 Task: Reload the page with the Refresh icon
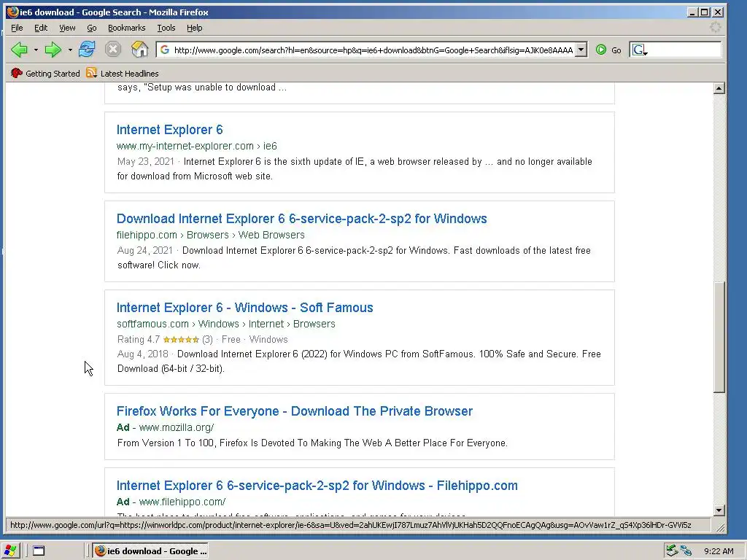pyautogui.click(x=87, y=49)
